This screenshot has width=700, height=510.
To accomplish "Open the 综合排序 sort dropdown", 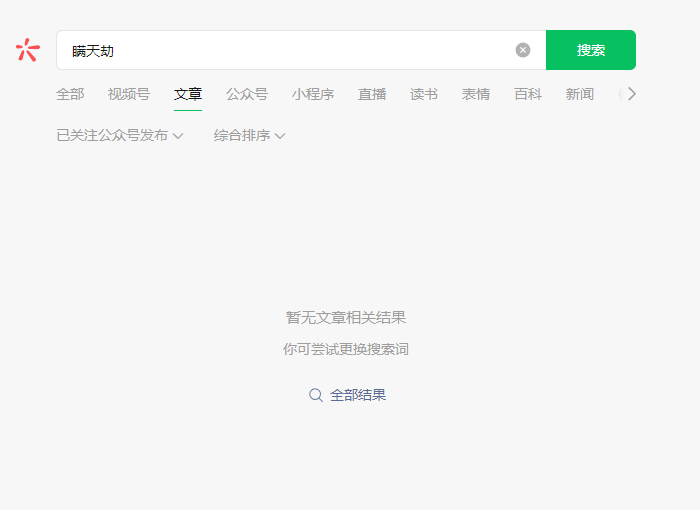I will [249, 135].
